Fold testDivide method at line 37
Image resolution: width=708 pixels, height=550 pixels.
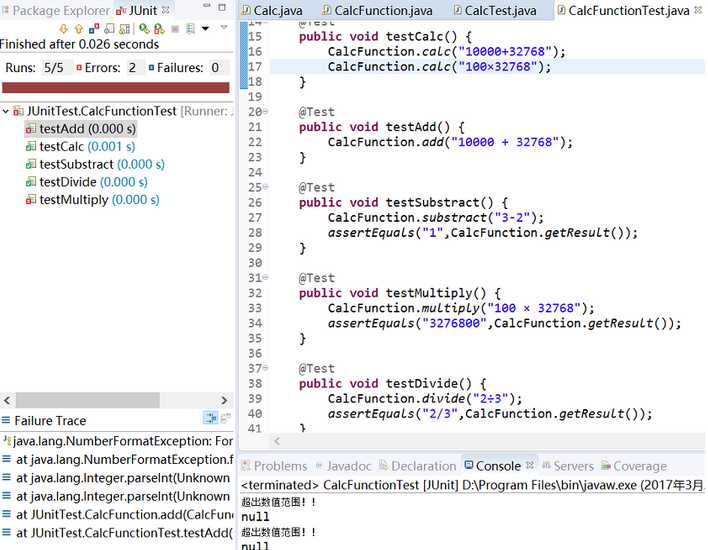(266, 368)
